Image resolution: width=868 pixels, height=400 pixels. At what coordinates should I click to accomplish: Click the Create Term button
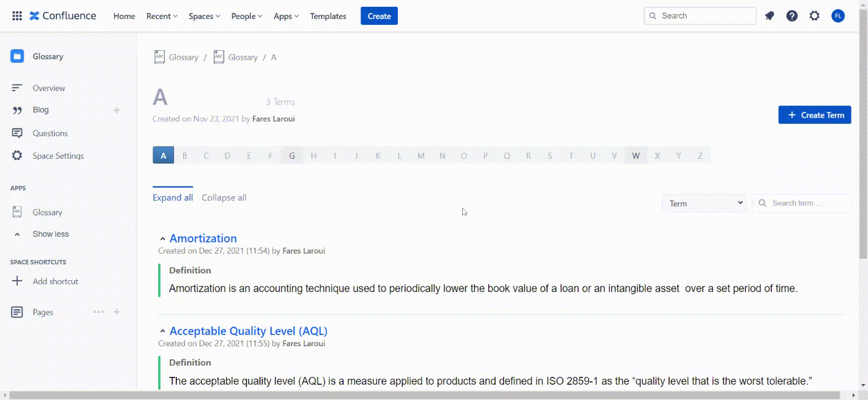click(x=814, y=115)
